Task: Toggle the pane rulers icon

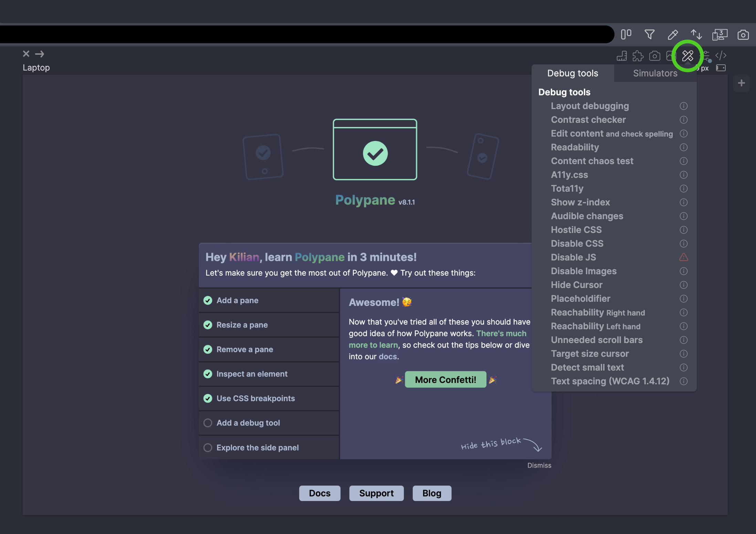Action: point(622,56)
